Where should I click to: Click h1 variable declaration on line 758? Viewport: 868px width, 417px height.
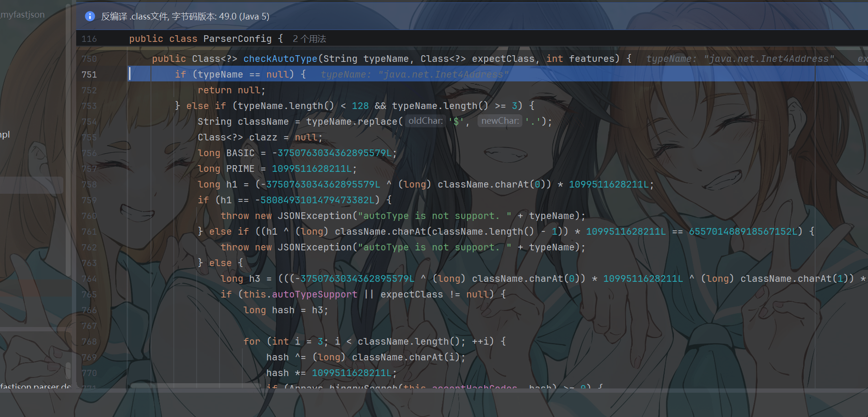pos(232,185)
